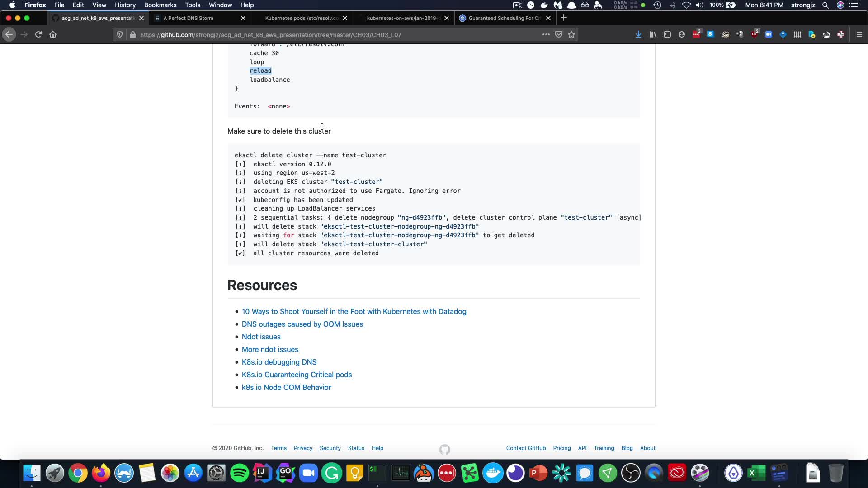Follow K8s.io debugging DNS link
The image size is (868, 488).
click(279, 362)
